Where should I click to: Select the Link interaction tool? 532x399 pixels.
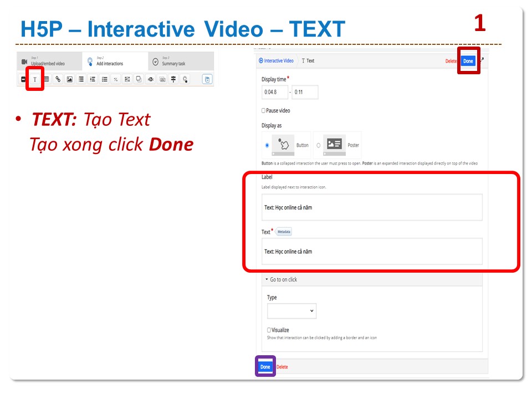click(58, 79)
